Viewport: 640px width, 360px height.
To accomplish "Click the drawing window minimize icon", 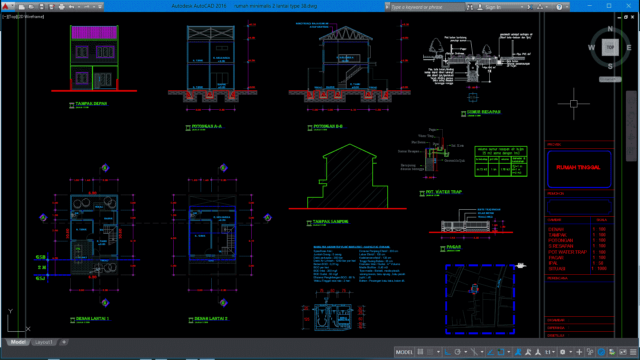I will tap(619, 17).
